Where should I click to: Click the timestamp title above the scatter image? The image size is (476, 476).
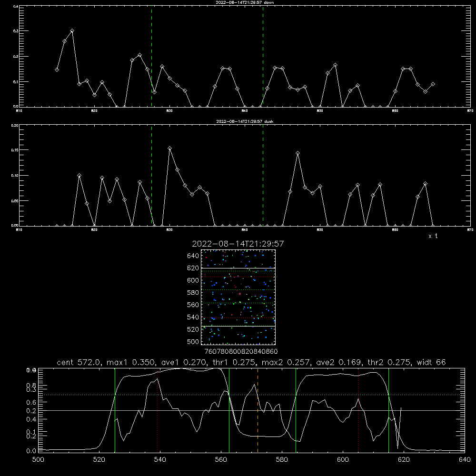(x=238, y=244)
